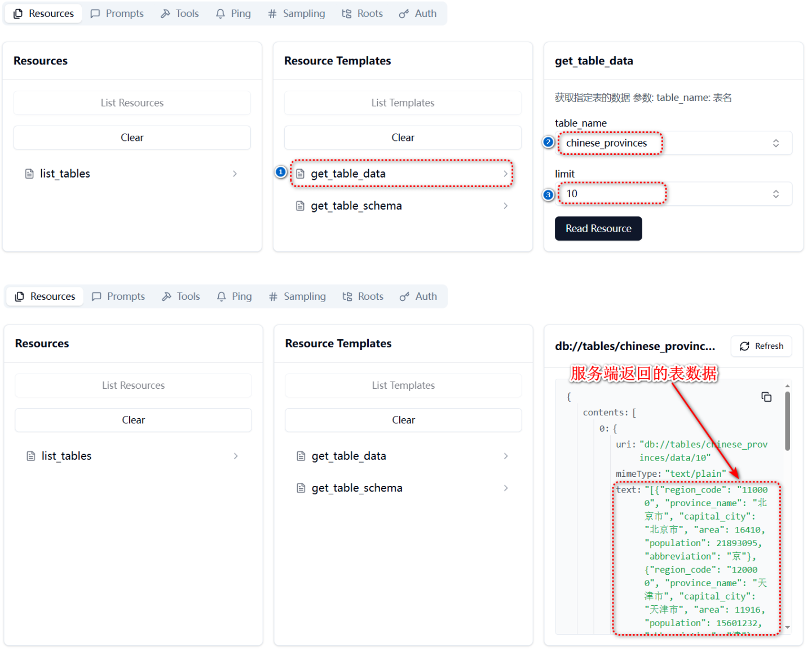Open the Prompts tab in top panel
Viewport: 812px width, 656px height.
117,14
